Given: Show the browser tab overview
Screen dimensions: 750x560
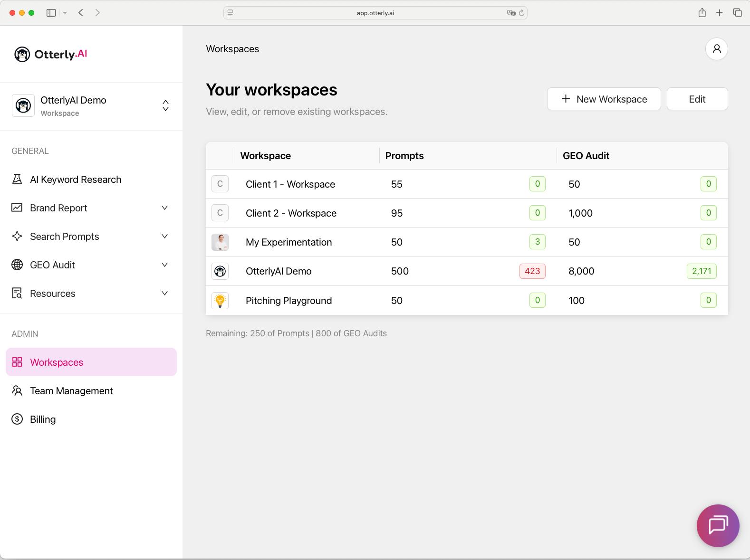Looking at the screenshot, I should (738, 13).
